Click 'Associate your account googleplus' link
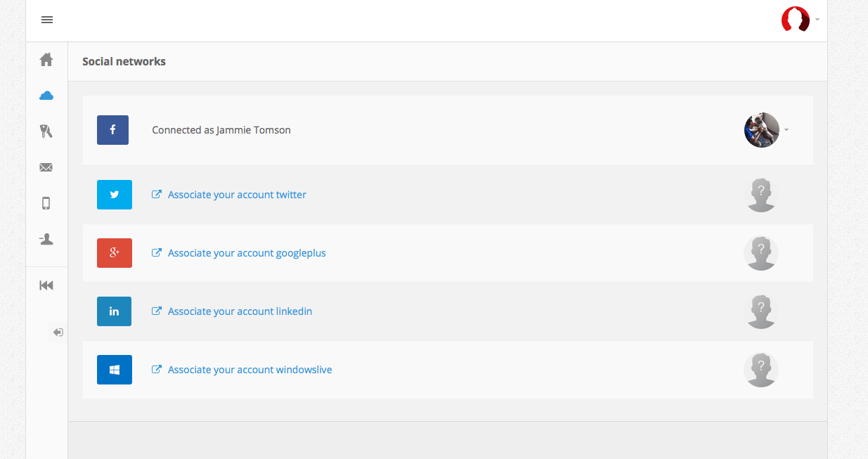The height and width of the screenshot is (459, 868). pos(247,253)
